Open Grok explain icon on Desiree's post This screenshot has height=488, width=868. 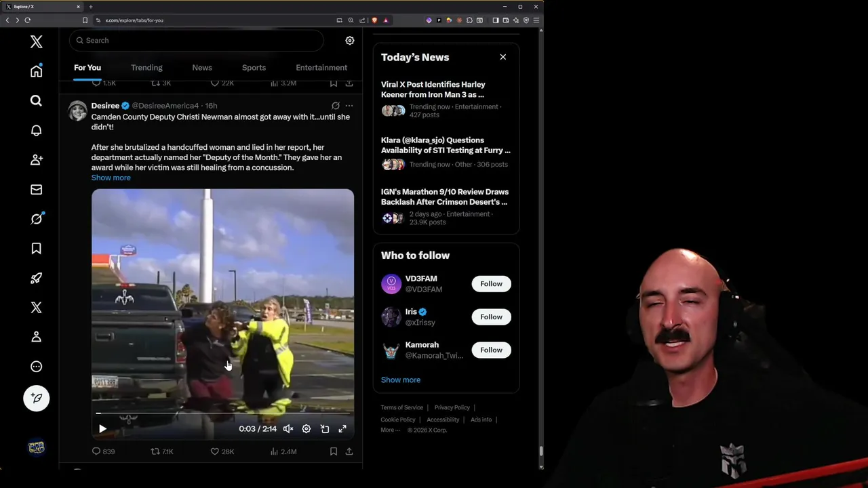(335, 106)
